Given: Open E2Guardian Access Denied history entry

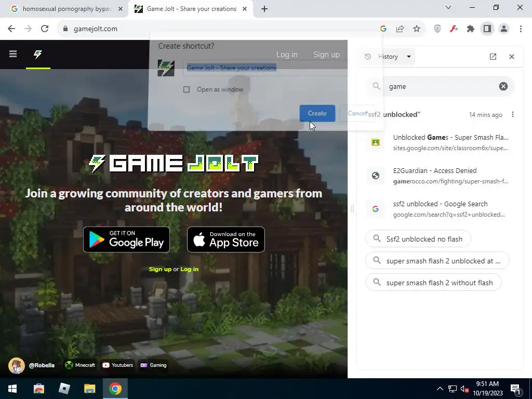Looking at the screenshot, I should click(441, 176).
